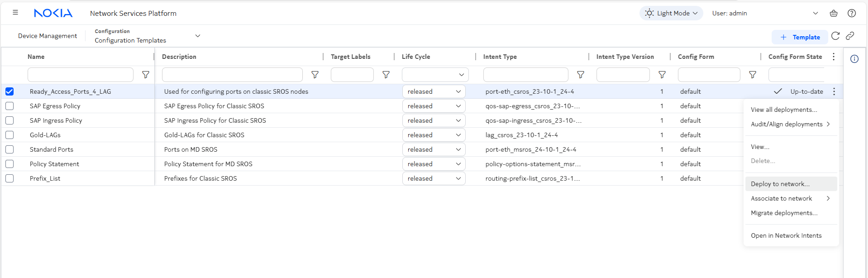The width and height of the screenshot is (868, 278).
Task: Click the refresh icon beside Template button
Action: click(x=835, y=36)
